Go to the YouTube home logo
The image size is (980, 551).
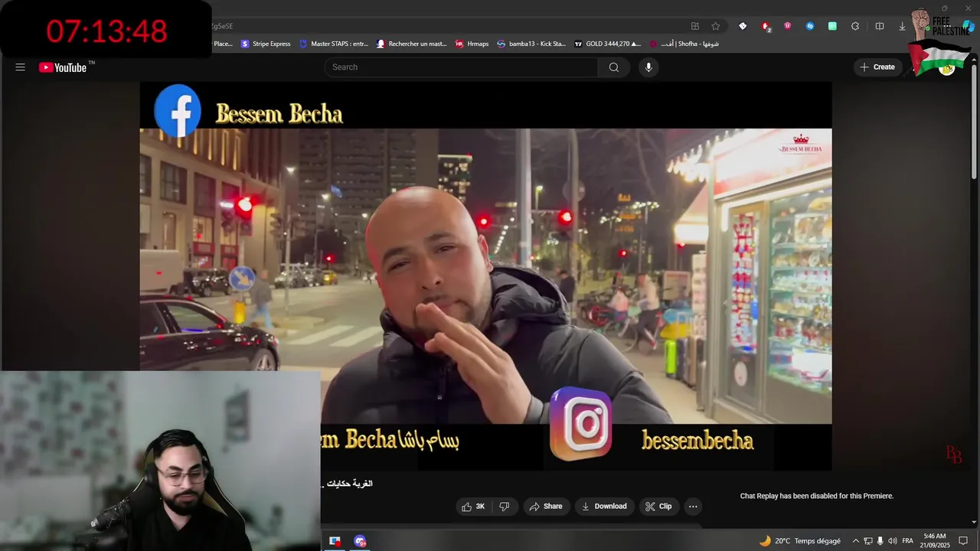point(63,67)
